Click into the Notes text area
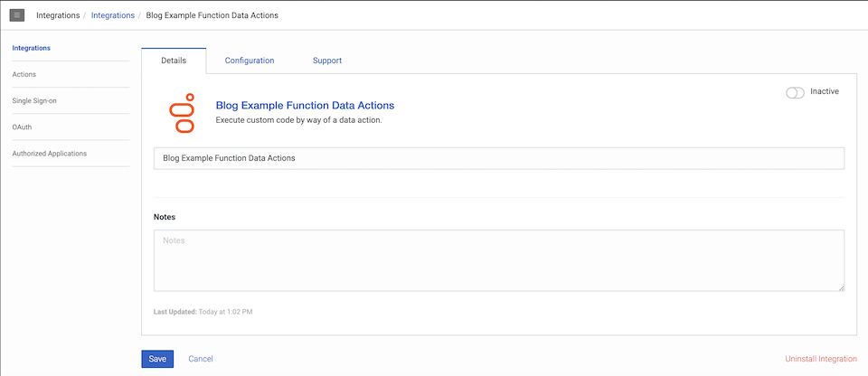Viewport: 868px width, 376px height. pos(499,260)
